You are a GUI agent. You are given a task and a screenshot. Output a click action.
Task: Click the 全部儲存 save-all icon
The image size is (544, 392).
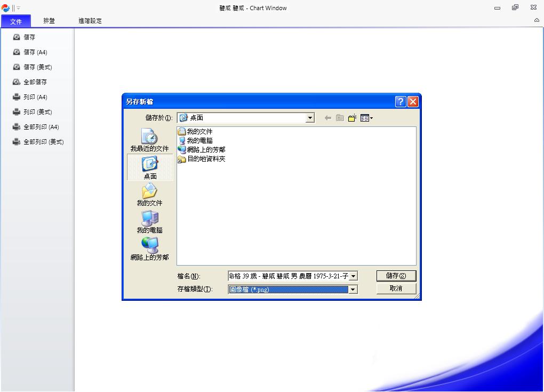click(16, 82)
